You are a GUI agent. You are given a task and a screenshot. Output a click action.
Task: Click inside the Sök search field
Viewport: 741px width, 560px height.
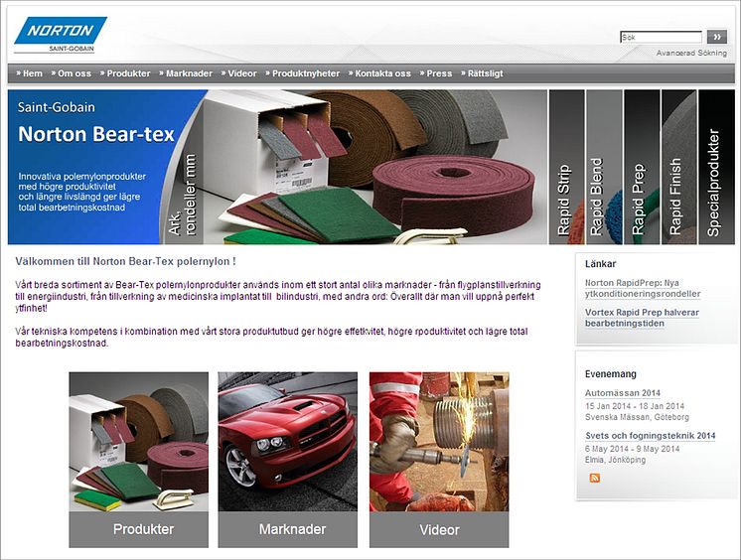[x=661, y=37]
